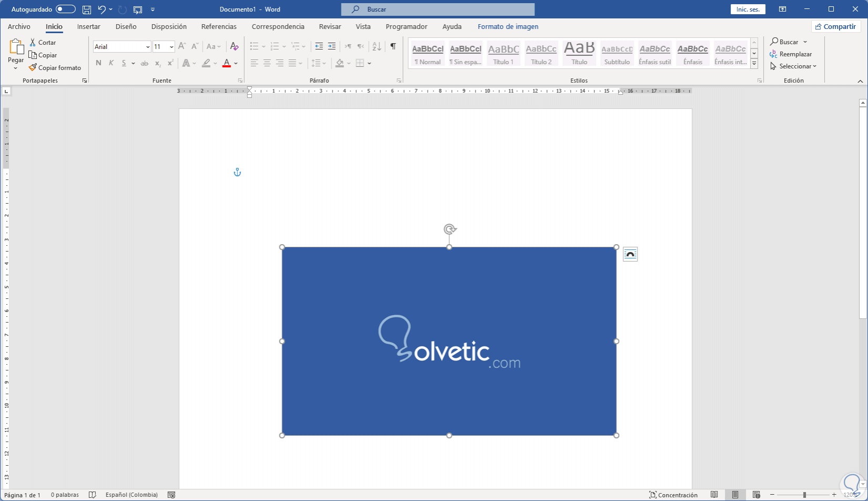Click the Concentración focus mode button
Screen dimensions: 868x501
pos(673,495)
